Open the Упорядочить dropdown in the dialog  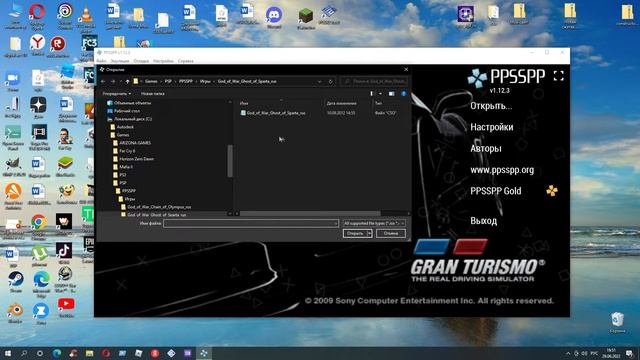pos(117,94)
